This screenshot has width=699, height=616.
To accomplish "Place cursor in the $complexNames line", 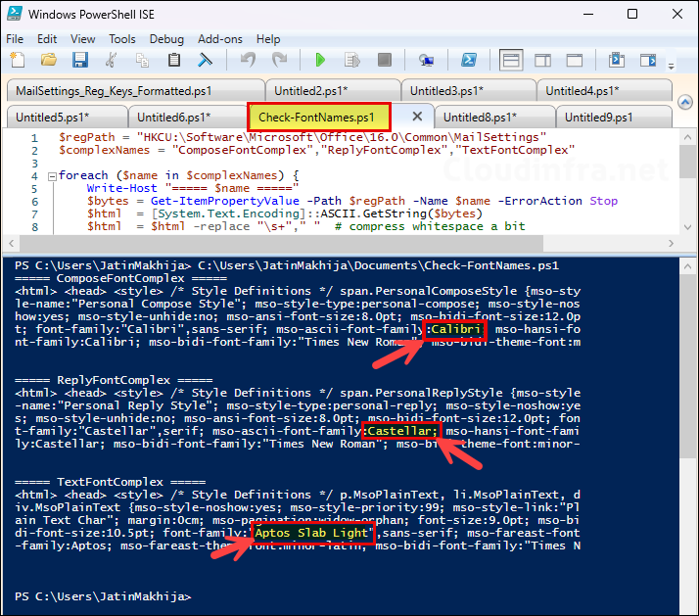I will (x=316, y=150).
